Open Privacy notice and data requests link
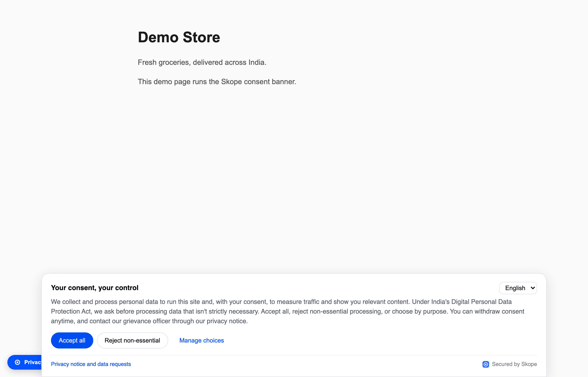 [91, 364]
